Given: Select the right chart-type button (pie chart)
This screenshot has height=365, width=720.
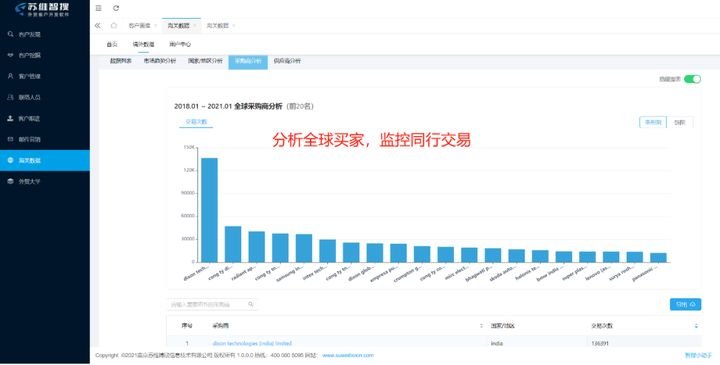Looking at the screenshot, I should [680, 122].
